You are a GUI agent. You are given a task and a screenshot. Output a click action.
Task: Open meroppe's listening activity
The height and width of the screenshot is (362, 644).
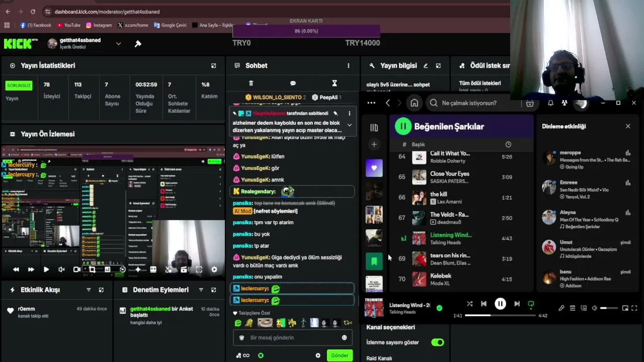(587, 159)
